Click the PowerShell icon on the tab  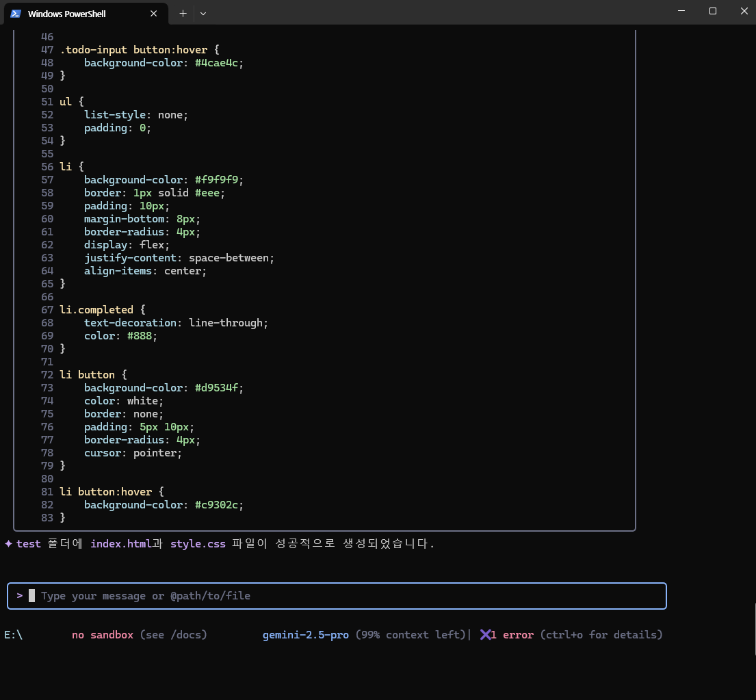(16, 14)
